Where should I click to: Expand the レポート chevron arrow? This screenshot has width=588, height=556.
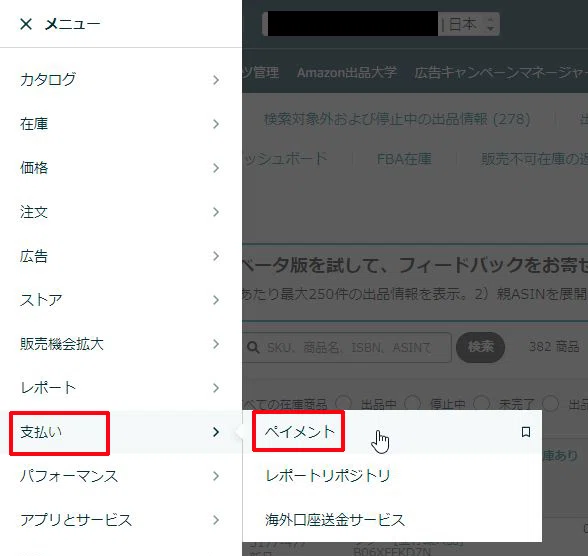click(x=216, y=388)
